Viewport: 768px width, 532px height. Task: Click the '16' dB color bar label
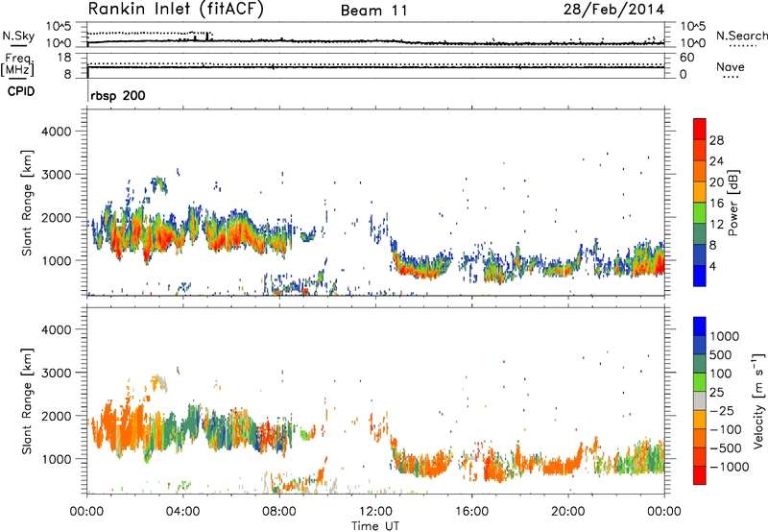click(716, 204)
